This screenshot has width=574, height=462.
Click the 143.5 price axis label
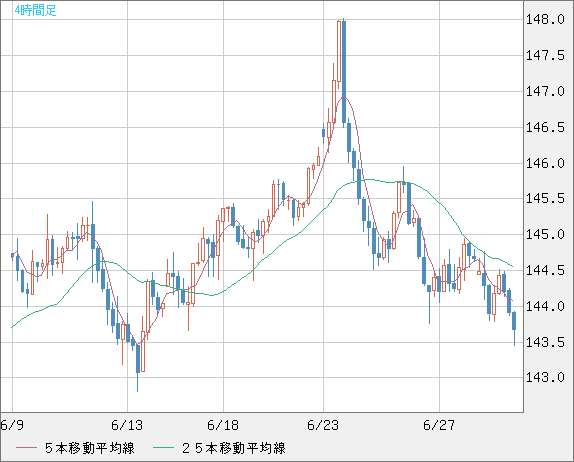click(x=545, y=342)
